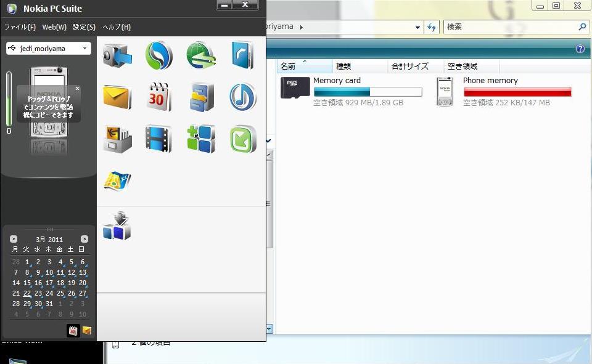Click the grip handle above the calendar panel
This screenshot has height=364, width=592.
(49, 229)
